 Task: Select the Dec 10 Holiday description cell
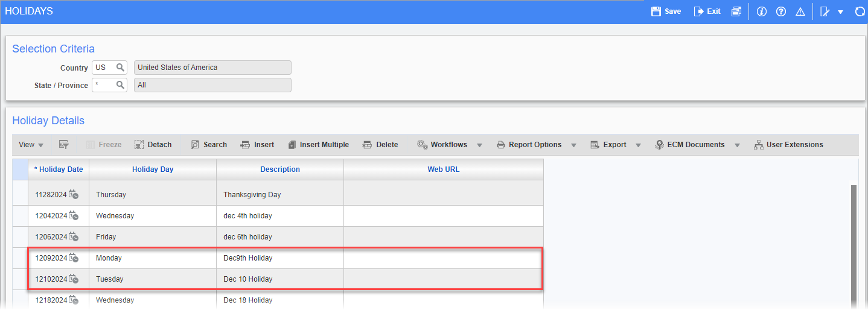[x=280, y=279]
